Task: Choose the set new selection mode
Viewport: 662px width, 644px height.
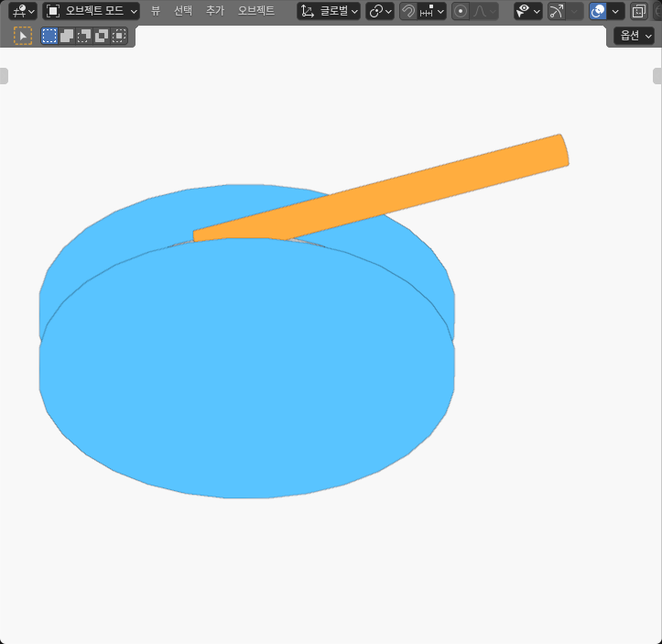Action: (49, 36)
